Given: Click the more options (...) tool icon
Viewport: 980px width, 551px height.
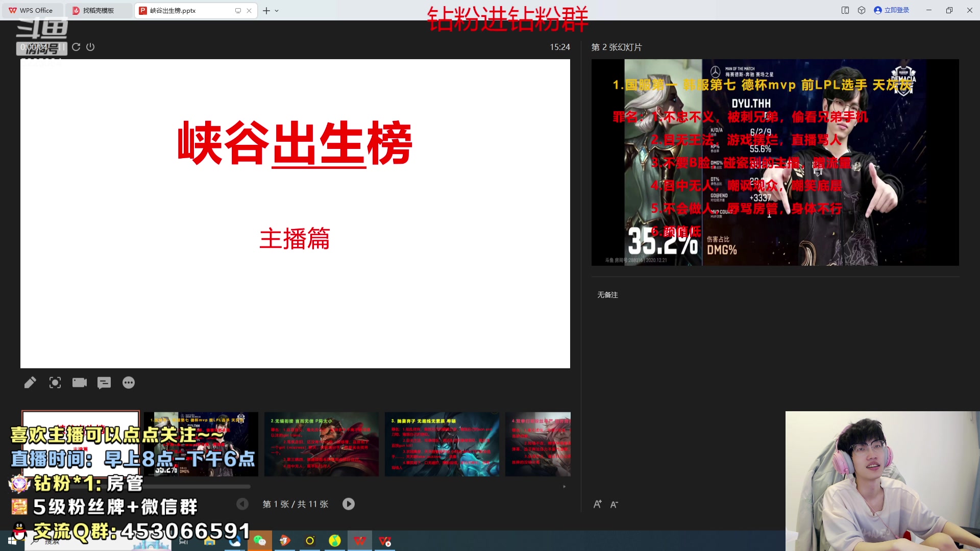Looking at the screenshot, I should (129, 382).
